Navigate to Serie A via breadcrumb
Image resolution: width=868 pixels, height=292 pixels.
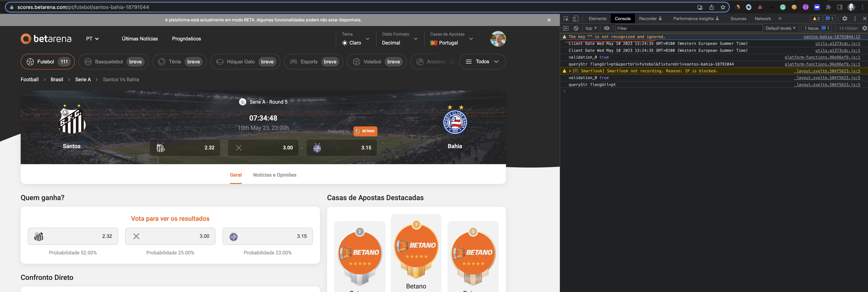tap(82, 79)
